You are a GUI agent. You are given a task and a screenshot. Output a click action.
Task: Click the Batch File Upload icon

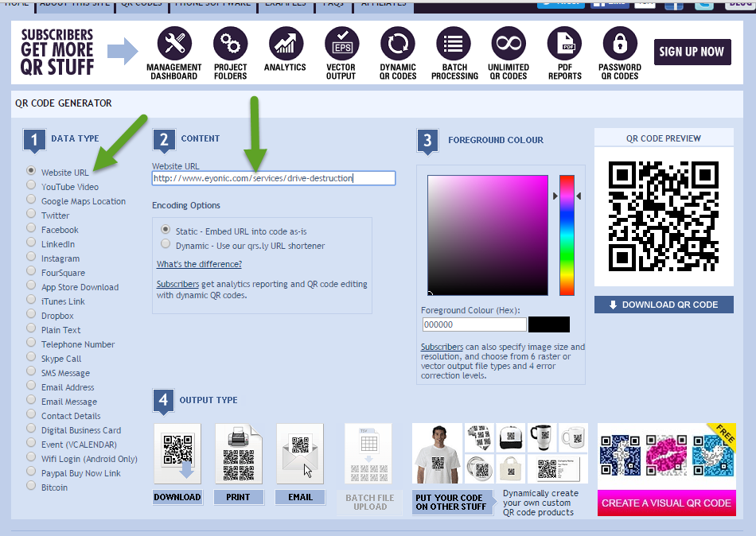368,454
